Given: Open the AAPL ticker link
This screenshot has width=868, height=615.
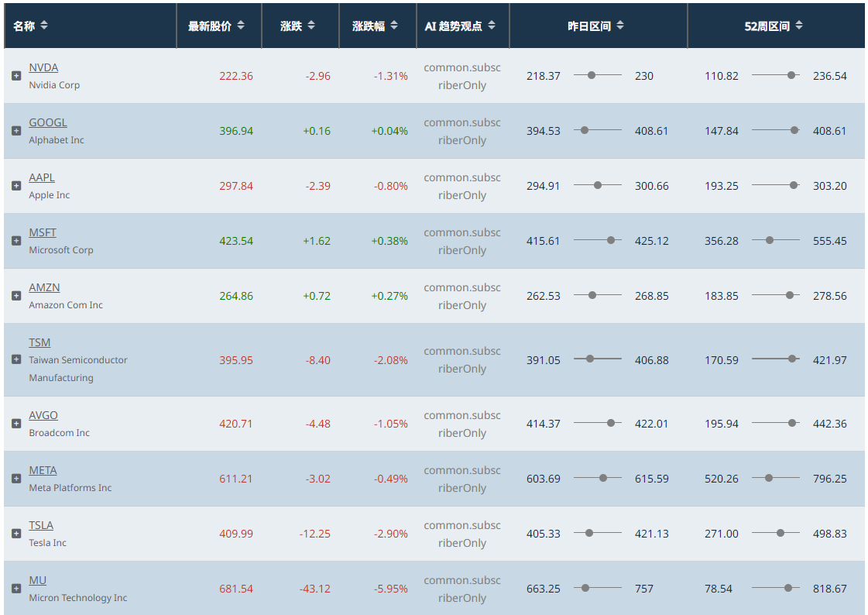Looking at the screenshot, I should (42, 177).
